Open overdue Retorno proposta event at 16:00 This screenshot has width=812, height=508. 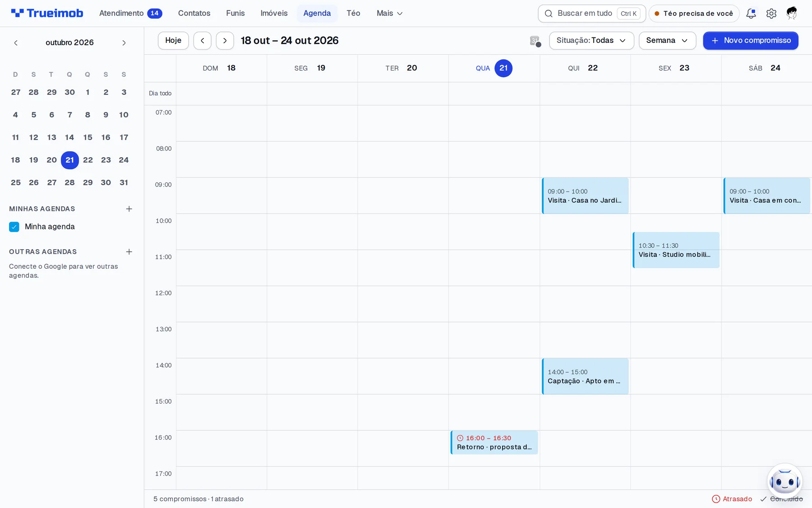click(494, 443)
